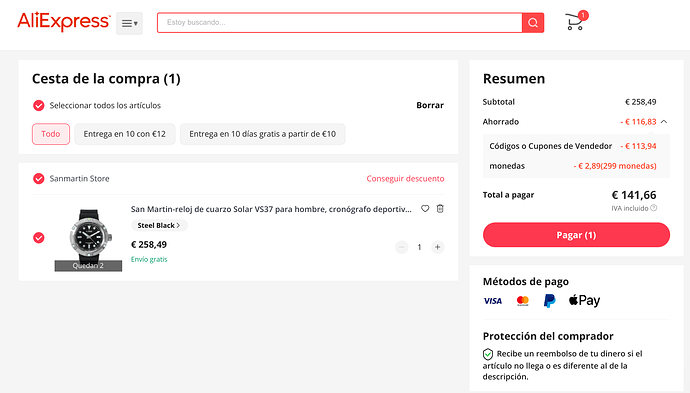This screenshot has height=393, width=690.
Task: Add watch to wishlist heart icon
Action: (425, 209)
